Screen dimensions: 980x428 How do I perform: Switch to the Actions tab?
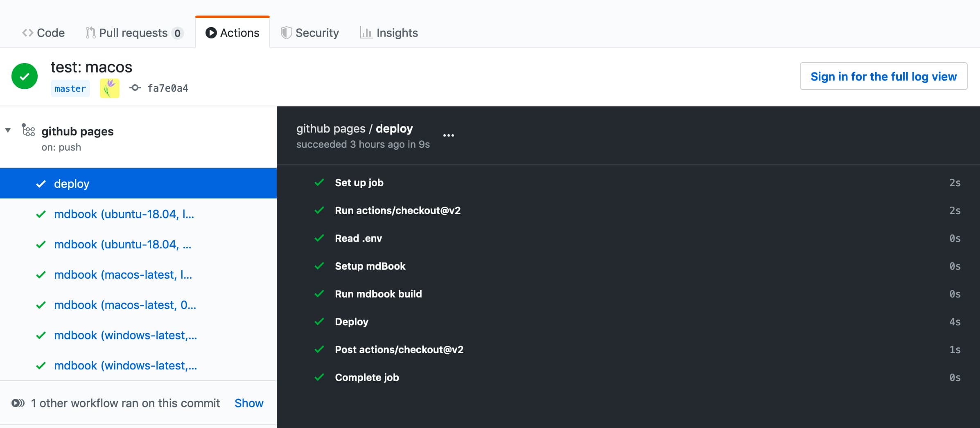(x=233, y=33)
